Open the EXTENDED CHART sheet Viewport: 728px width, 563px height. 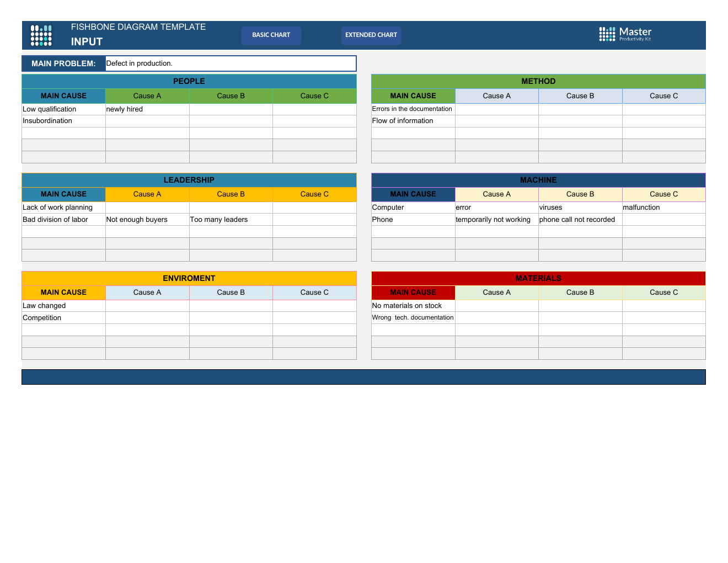(x=371, y=35)
